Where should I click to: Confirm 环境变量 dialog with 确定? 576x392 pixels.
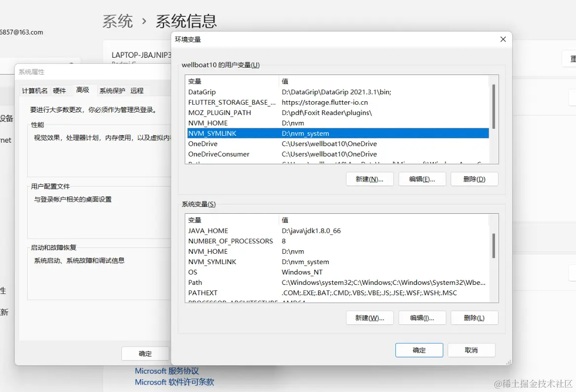[419, 350]
